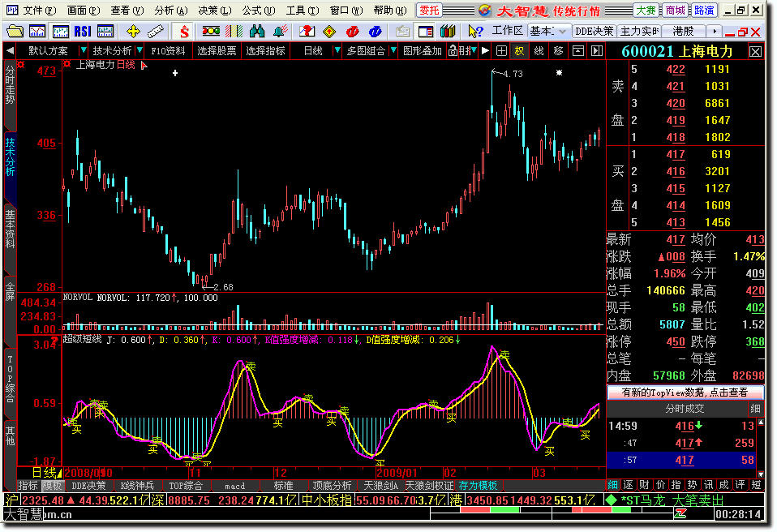This screenshot has width=777, height=532.
Task: Expand the 技术分析 dropdown arrow
Action: tap(140, 50)
